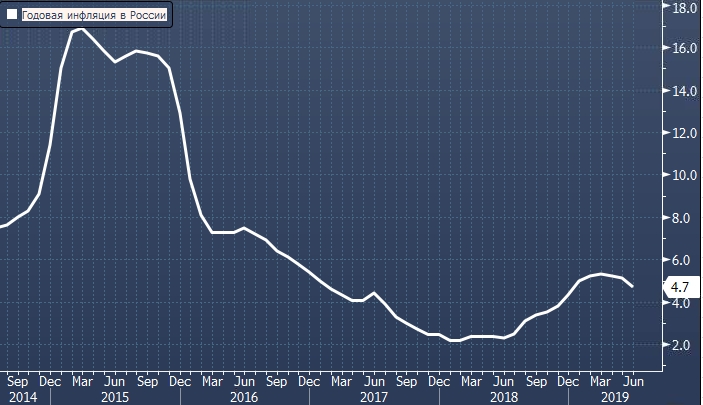Screen dimensions: 703x405
Task: Click the 16.0 y-axis label
Action: pos(684,48)
